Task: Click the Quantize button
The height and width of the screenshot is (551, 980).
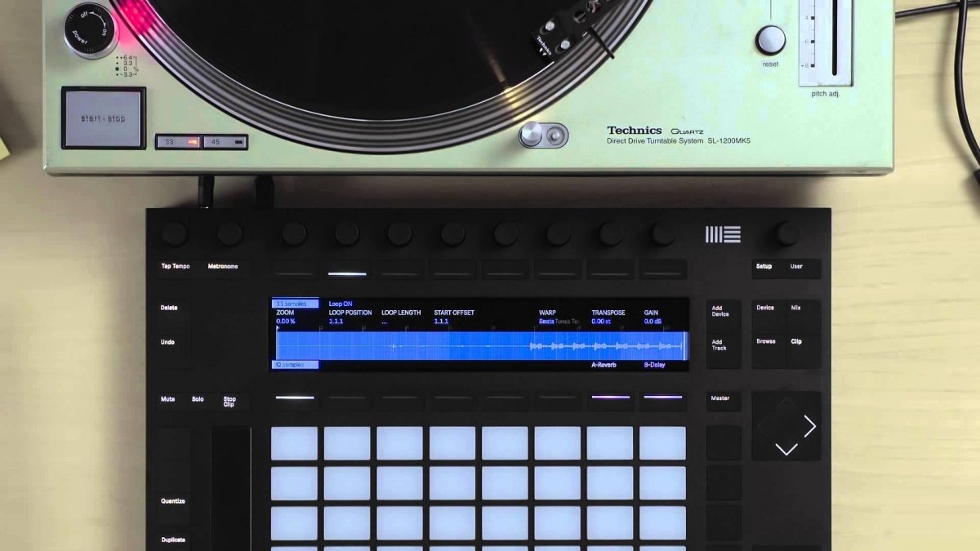Action: coord(173,501)
